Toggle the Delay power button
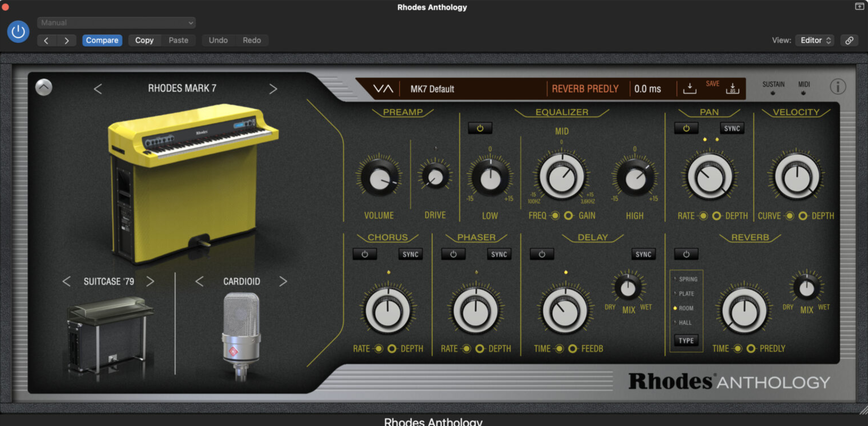Viewport: 868px width, 426px height. coord(542,254)
